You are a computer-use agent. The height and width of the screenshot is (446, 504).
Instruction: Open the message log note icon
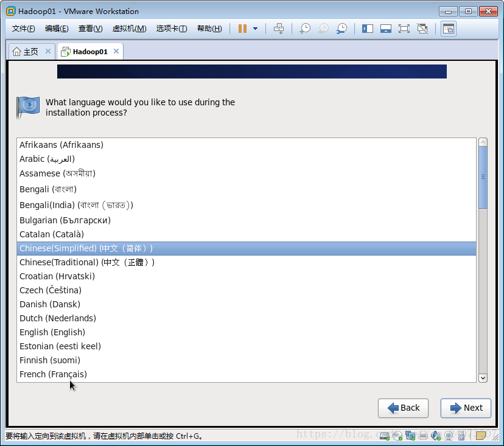[x=480, y=436]
